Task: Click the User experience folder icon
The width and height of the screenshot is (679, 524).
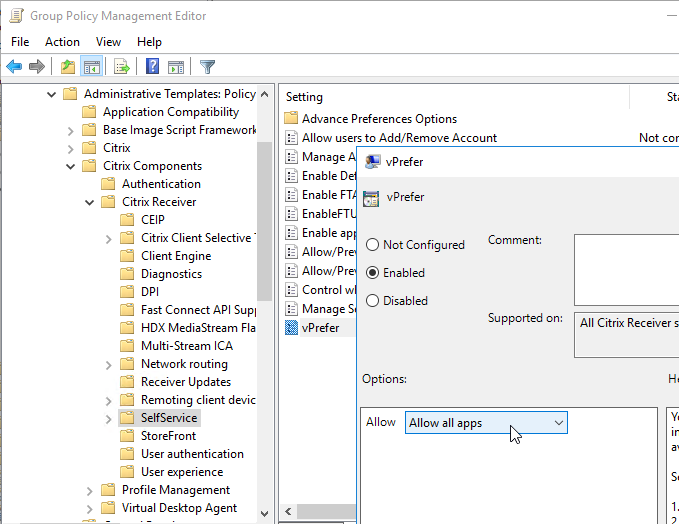Action: pyautogui.click(x=127, y=472)
